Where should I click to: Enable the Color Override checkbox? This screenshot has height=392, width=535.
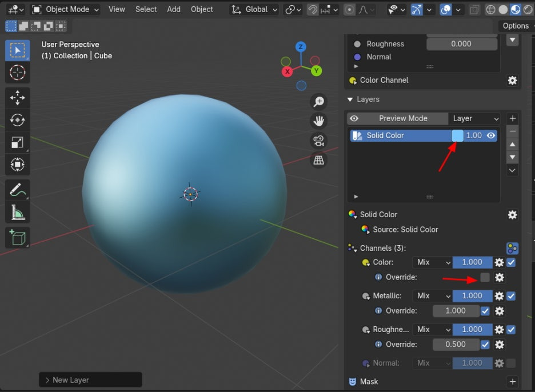pyautogui.click(x=485, y=277)
